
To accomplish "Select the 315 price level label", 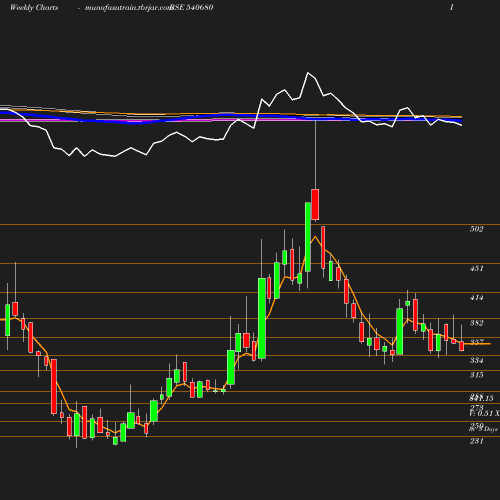I will click(476, 375).
